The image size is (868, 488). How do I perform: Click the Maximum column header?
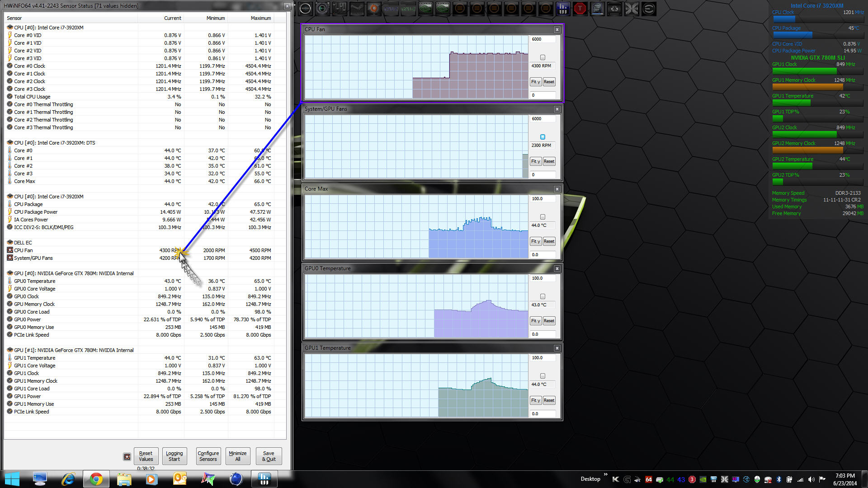260,18
